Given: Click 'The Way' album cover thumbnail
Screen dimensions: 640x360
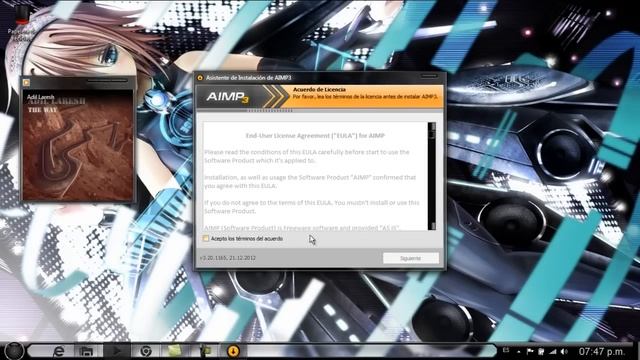Looking at the screenshot, I should [x=78, y=145].
